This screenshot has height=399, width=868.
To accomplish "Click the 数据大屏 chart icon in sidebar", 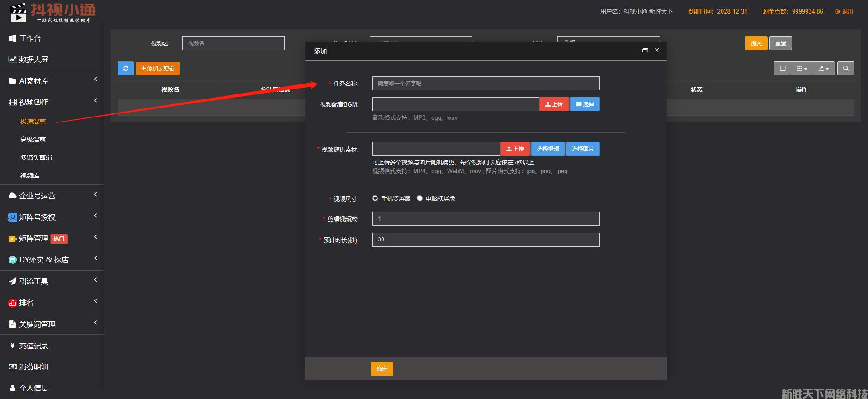I will pos(13,60).
